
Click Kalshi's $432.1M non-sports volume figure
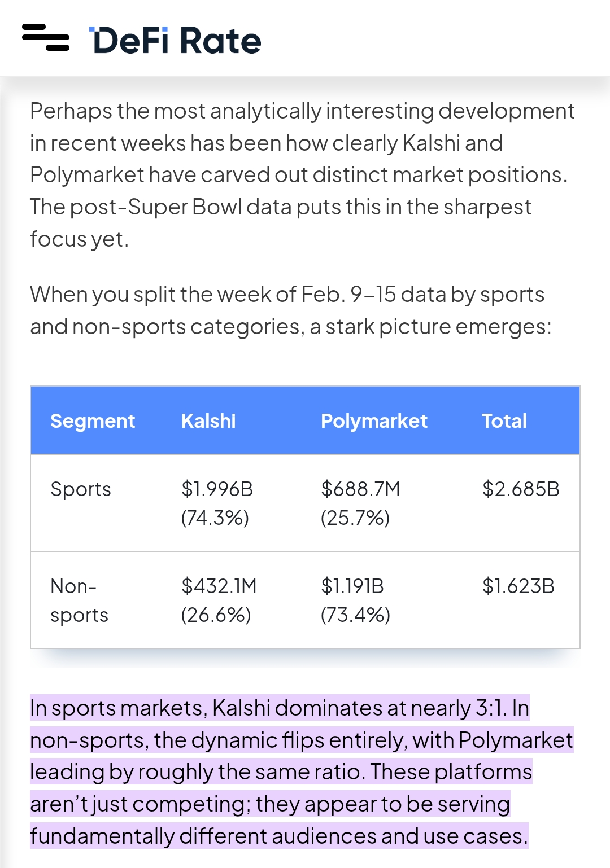(219, 586)
